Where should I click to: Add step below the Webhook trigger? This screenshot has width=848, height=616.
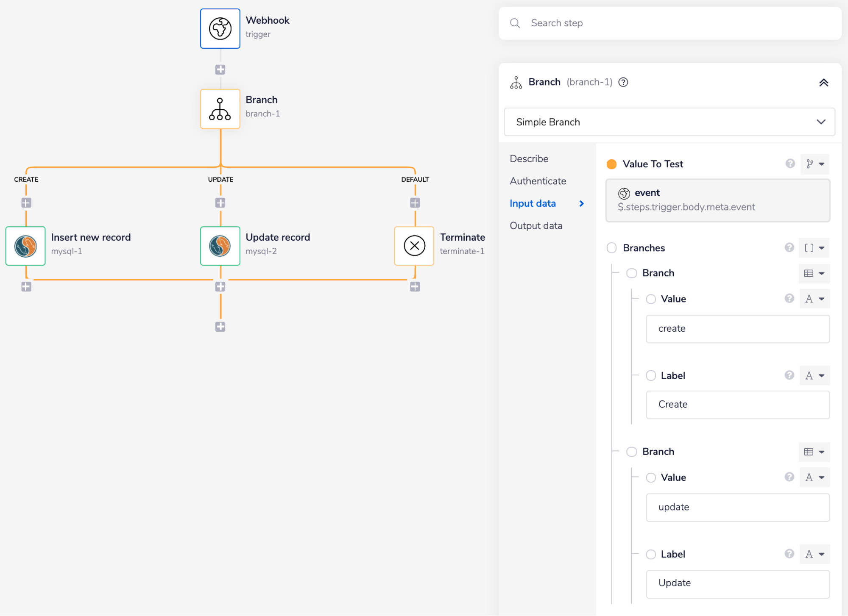coord(220,69)
